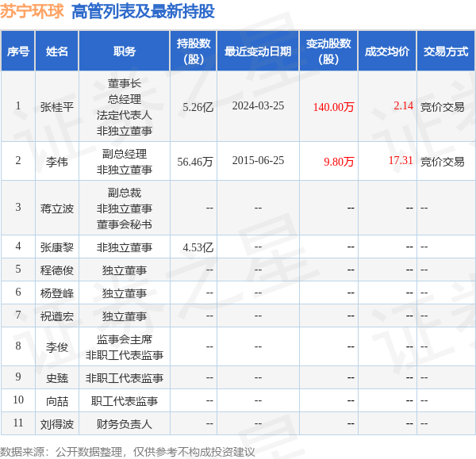Click the 董事会秘书 position text
Image resolution: width=476 pixels, height=459 pixels.
coord(125,224)
